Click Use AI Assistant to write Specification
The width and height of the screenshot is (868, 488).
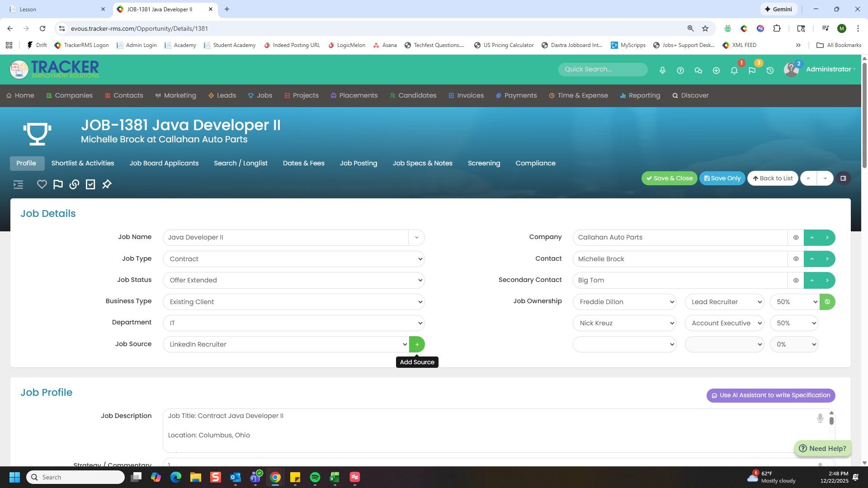tap(771, 395)
